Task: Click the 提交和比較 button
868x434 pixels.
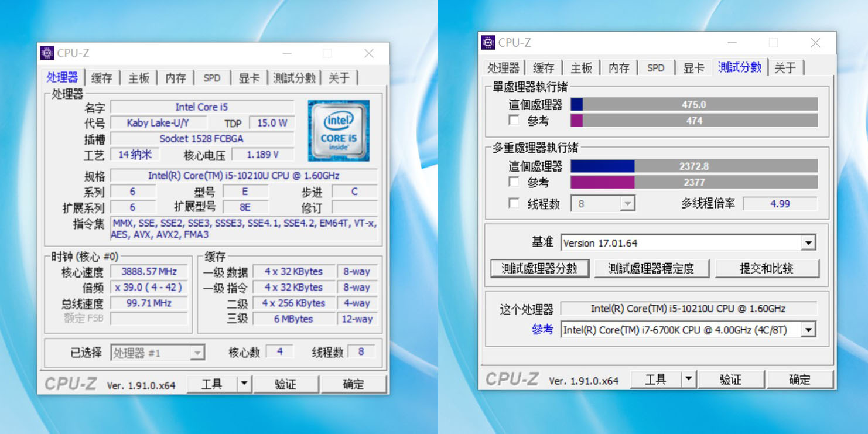Action: coord(767,268)
